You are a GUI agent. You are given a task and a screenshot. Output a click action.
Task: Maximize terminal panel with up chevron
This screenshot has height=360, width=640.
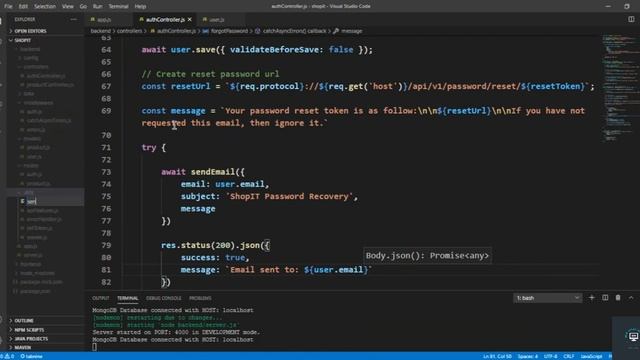631,298
